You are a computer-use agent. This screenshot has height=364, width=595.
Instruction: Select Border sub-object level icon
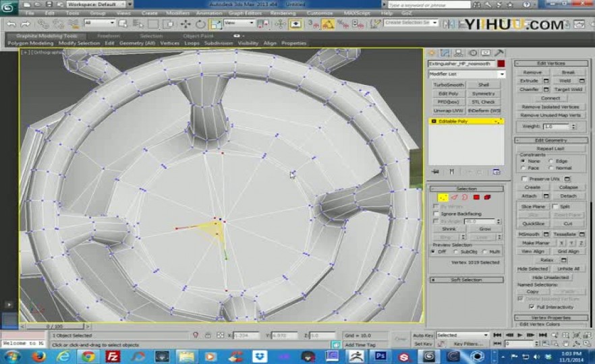pyautogui.click(x=465, y=197)
